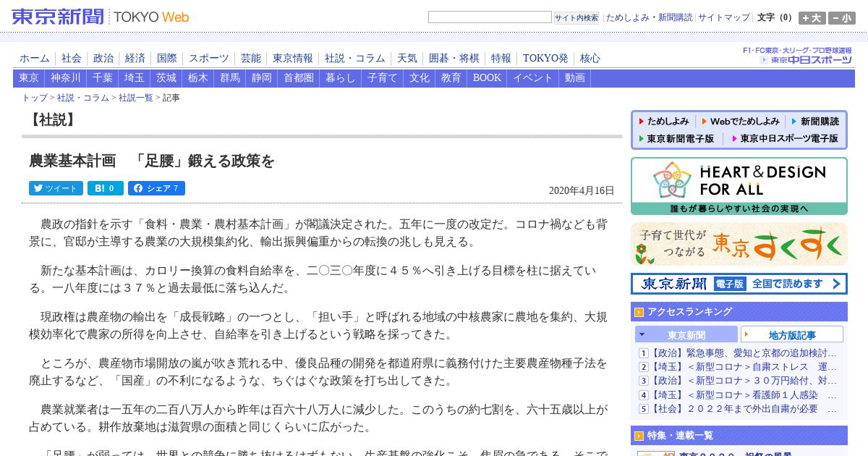868x456 pixels.
Task: Open the 核心 menu item
Action: click(590, 59)
